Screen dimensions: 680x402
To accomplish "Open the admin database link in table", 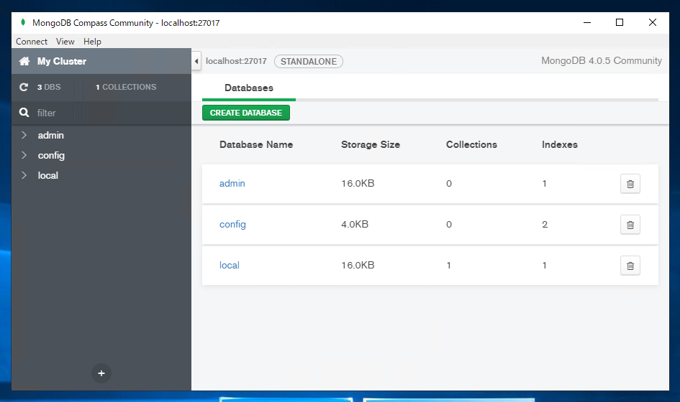I will click(232, 183).
